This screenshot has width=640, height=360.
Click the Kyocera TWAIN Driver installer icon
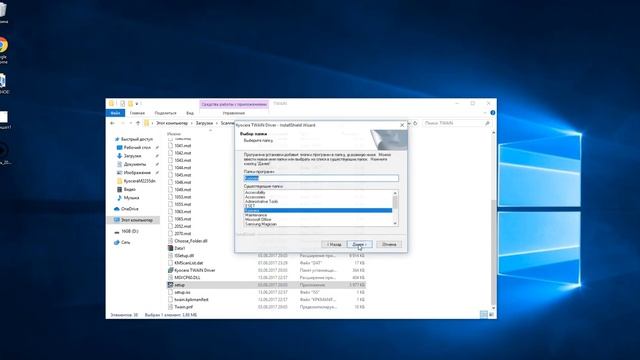[x=171, y=270]
